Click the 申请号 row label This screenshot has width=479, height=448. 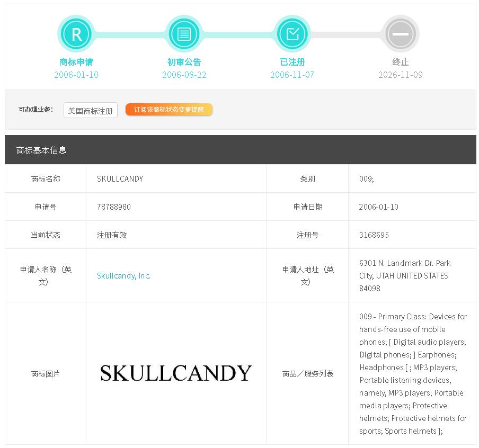[x=46, y=207]
